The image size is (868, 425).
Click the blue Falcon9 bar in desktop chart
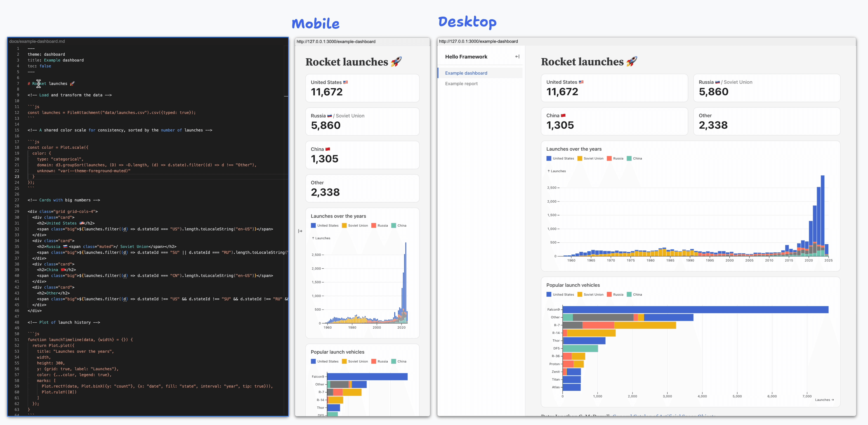(x=696, y=309)
